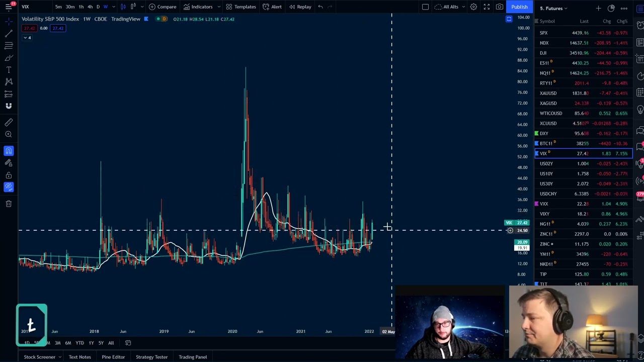Set timeframe to 5m
644x362 pixels.
(58, 7)
